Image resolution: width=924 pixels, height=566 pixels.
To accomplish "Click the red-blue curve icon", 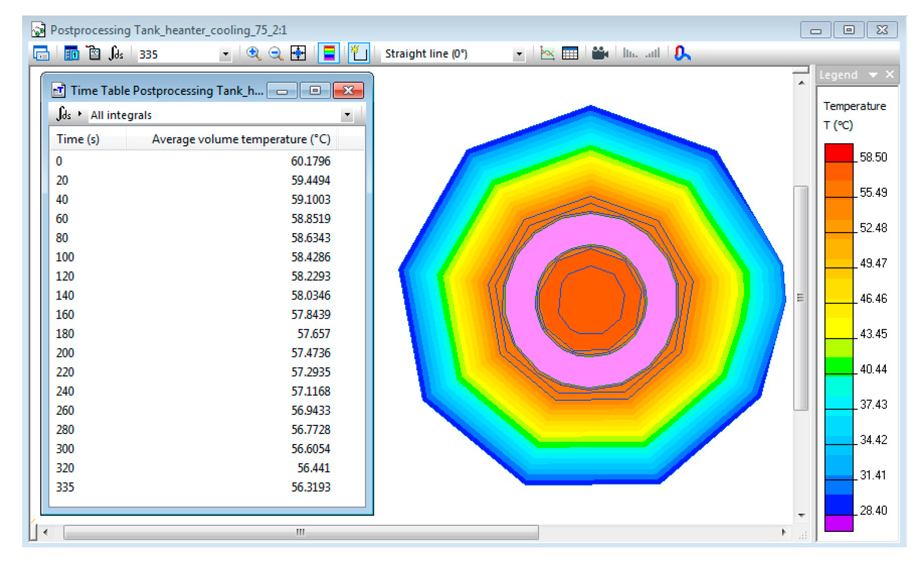I will click(682, 54).
